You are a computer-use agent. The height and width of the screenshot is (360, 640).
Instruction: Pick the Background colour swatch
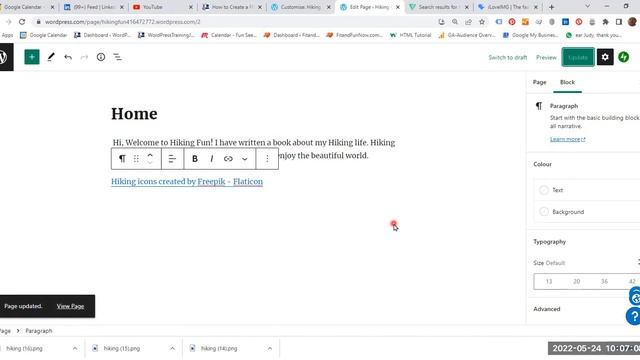coord(544,211)
